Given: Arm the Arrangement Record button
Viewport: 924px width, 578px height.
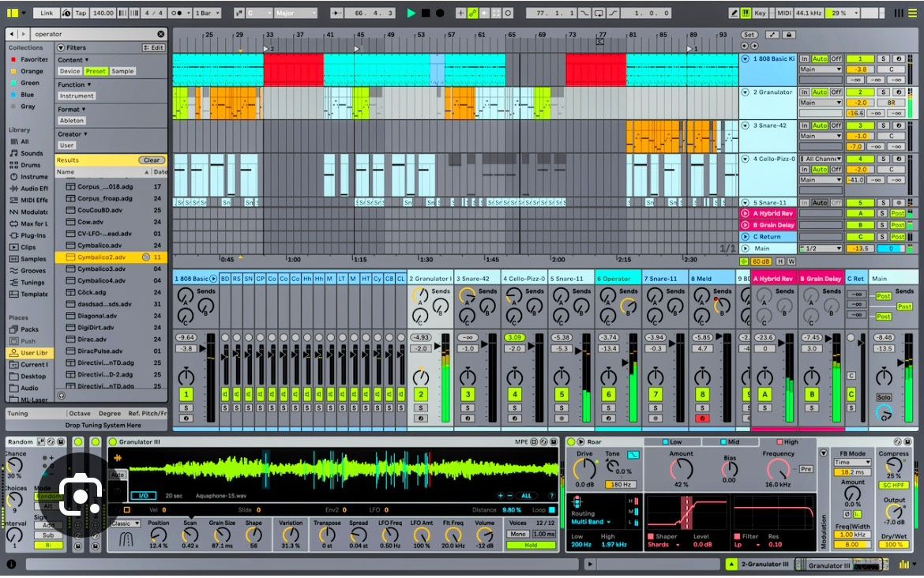Looking at the screenshot, I should point(440,13).
